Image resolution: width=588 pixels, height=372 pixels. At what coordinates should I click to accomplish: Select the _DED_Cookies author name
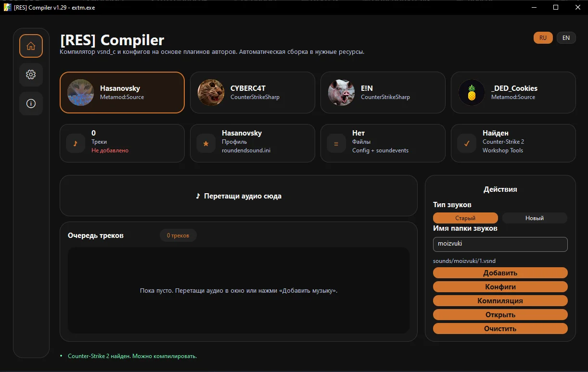point(514,88)
